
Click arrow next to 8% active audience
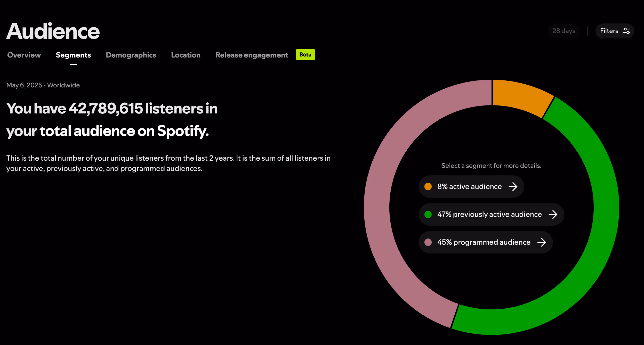point(513,187)
